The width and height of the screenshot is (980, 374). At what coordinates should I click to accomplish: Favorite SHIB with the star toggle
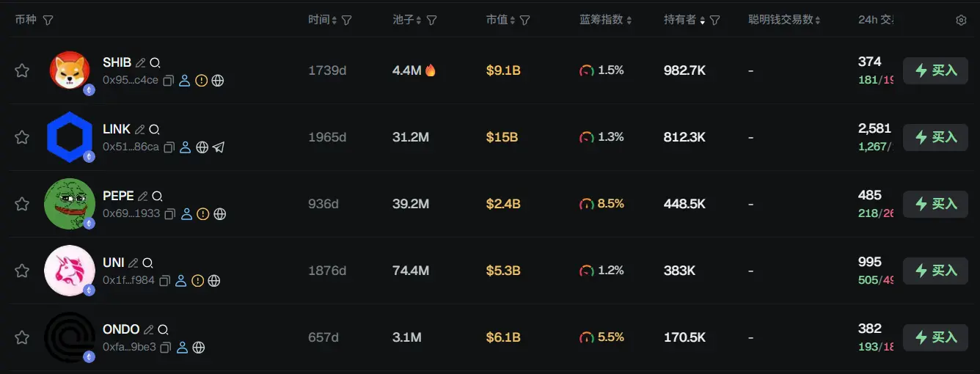tap(22, 70)
